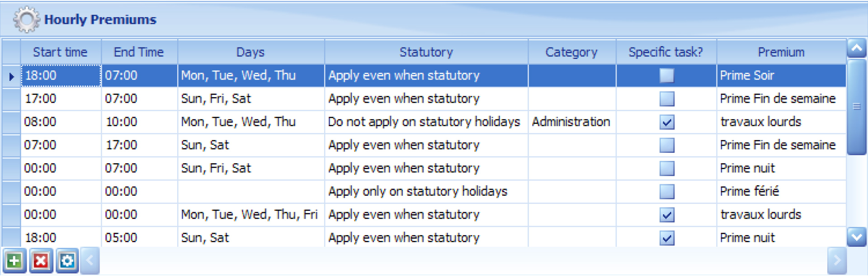
Task: Sort by the Premium column header
Action: pyautogui.click(x=781, y=52)
